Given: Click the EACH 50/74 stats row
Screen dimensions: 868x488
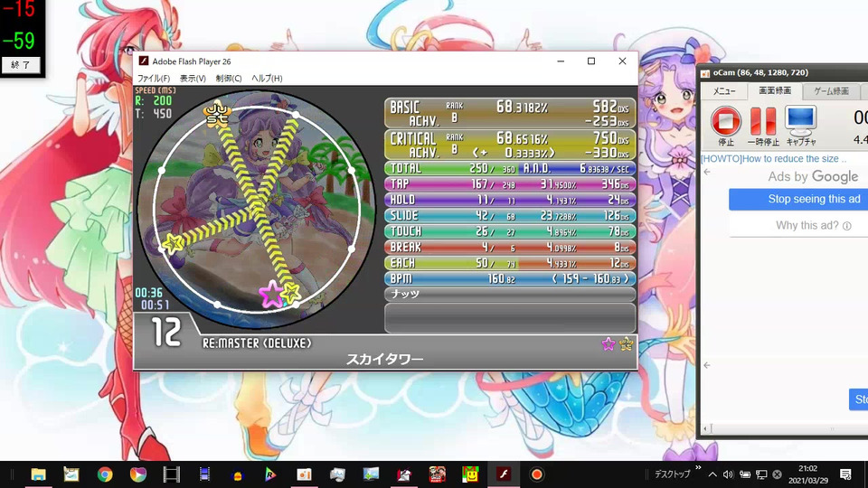Looking at the screenshot, I should (510, 263).
